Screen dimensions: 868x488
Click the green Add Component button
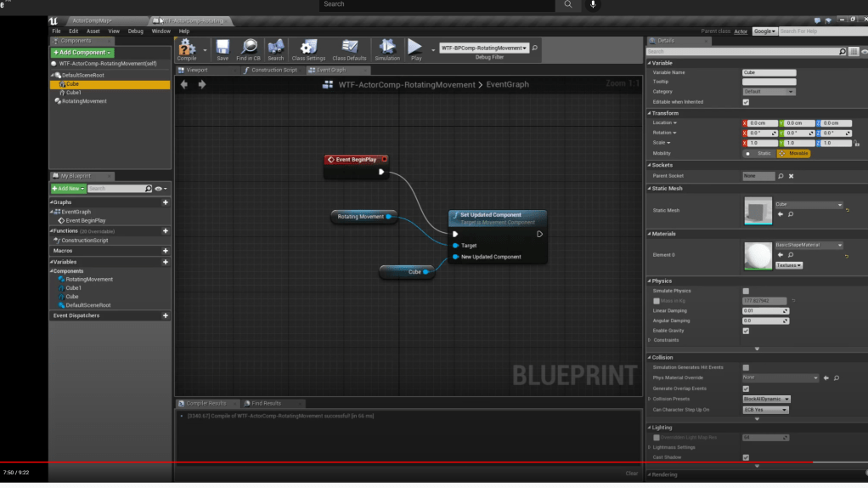(82, 53)
